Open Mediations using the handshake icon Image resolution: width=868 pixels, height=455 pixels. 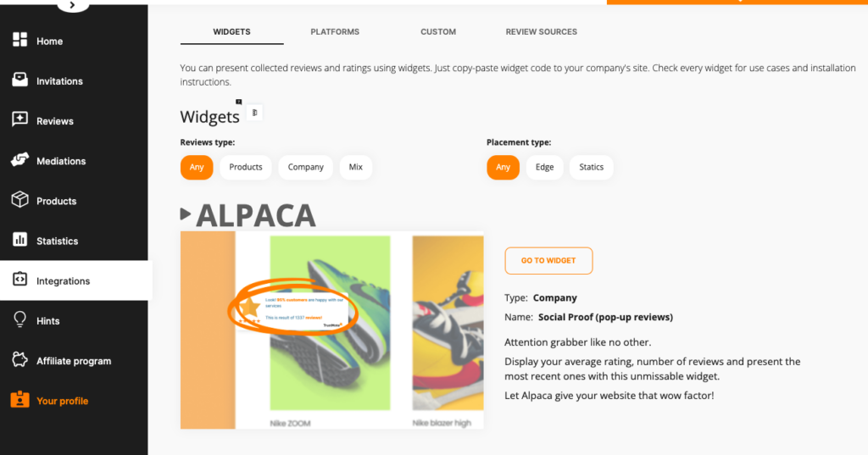pyautogui.click(x=19, y=160)
